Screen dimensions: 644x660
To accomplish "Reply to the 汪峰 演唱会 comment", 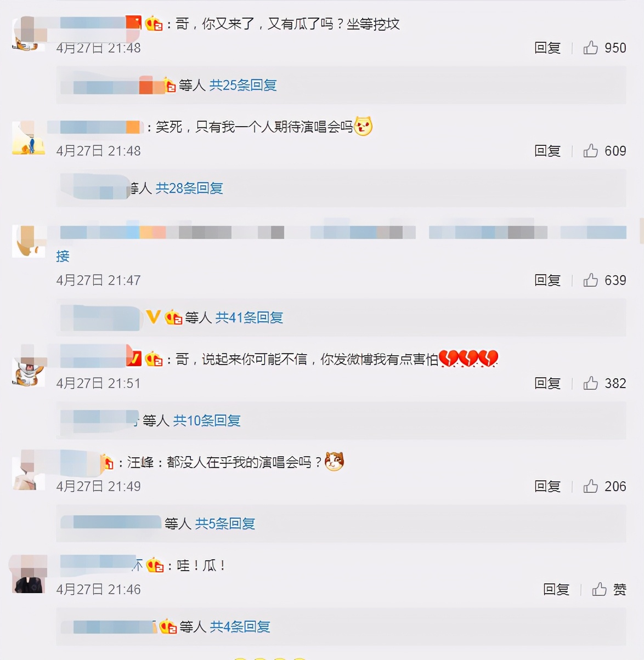I will (547, 486).
